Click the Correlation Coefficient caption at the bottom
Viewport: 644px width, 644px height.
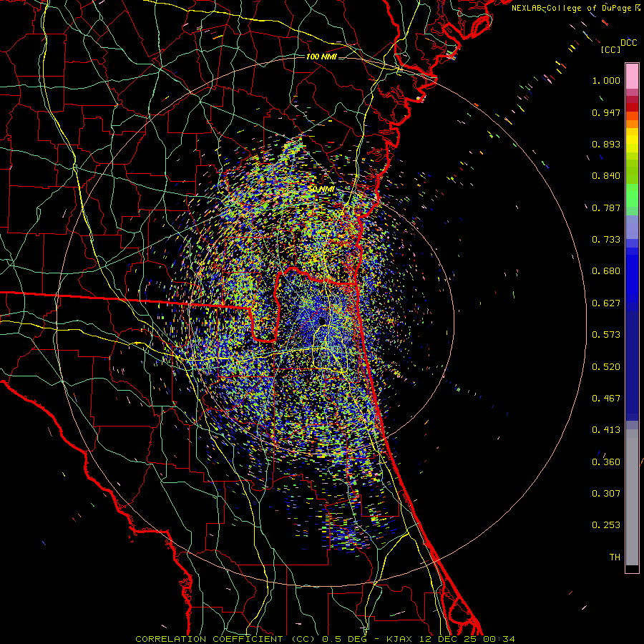click(x=325, y=639)
